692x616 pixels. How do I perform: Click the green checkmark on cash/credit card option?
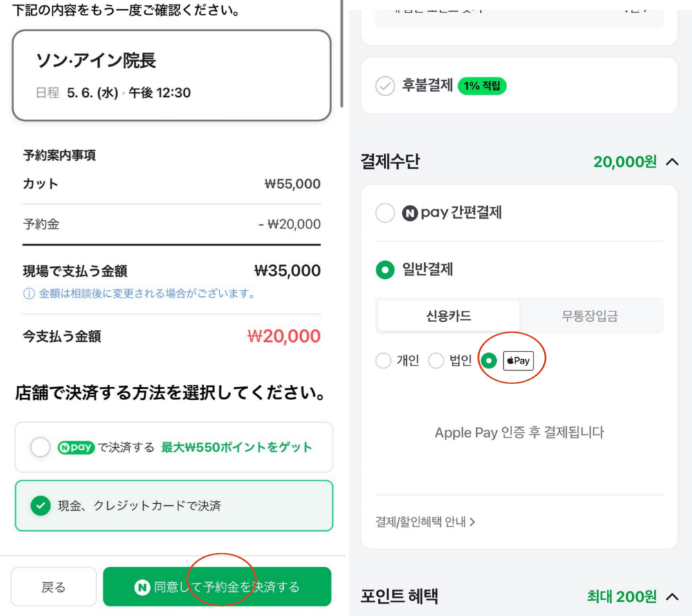41,506
